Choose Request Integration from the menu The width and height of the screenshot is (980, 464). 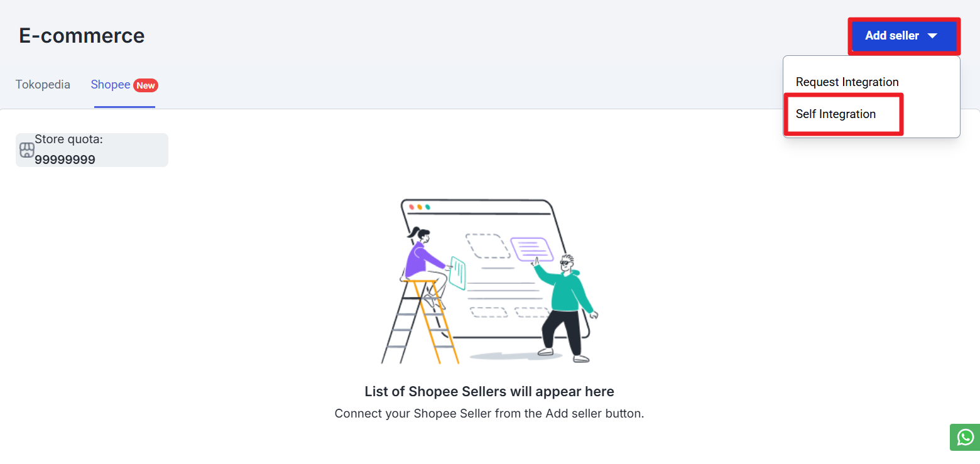(x=847, y=82)
